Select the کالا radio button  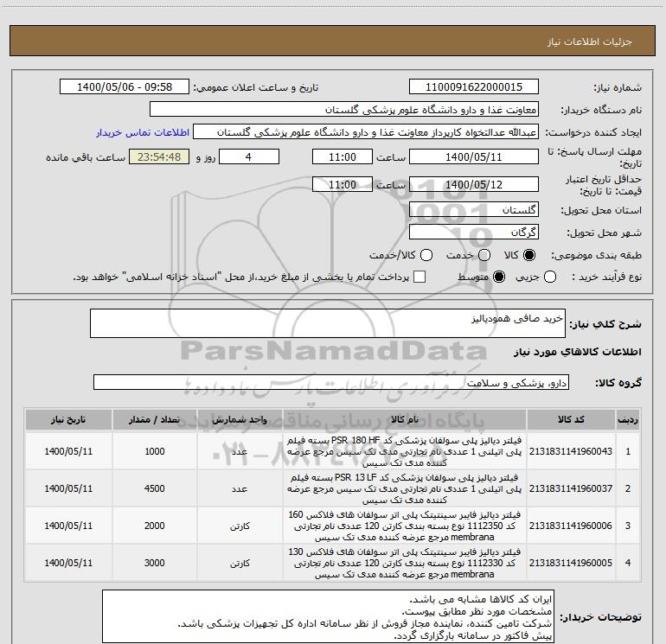[529, 255]
